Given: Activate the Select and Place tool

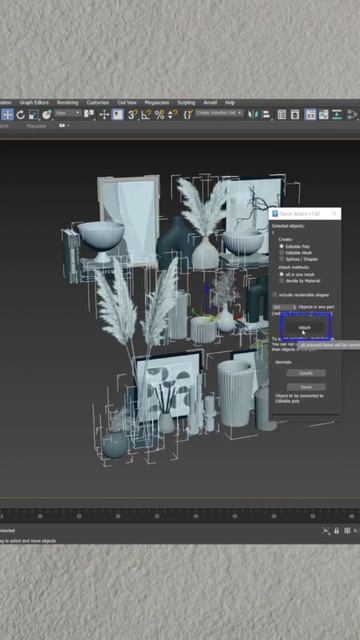Looking at the screenshot, I should coord(47,115).
